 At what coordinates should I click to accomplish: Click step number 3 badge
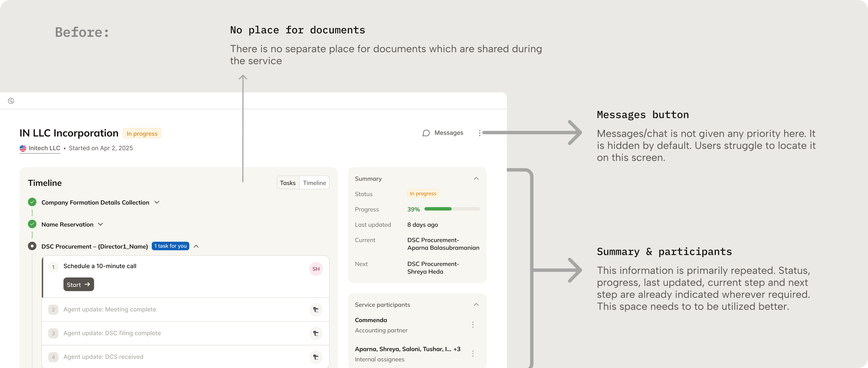[53, 333]
